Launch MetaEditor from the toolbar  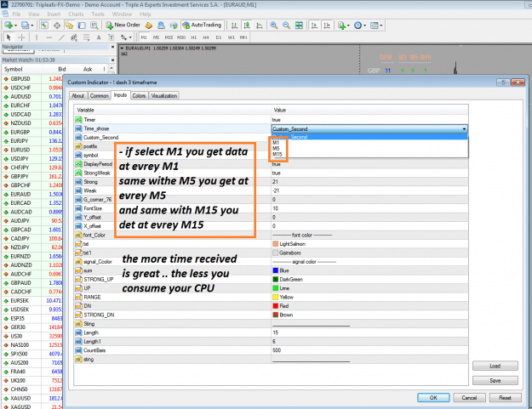coord(149,25)
